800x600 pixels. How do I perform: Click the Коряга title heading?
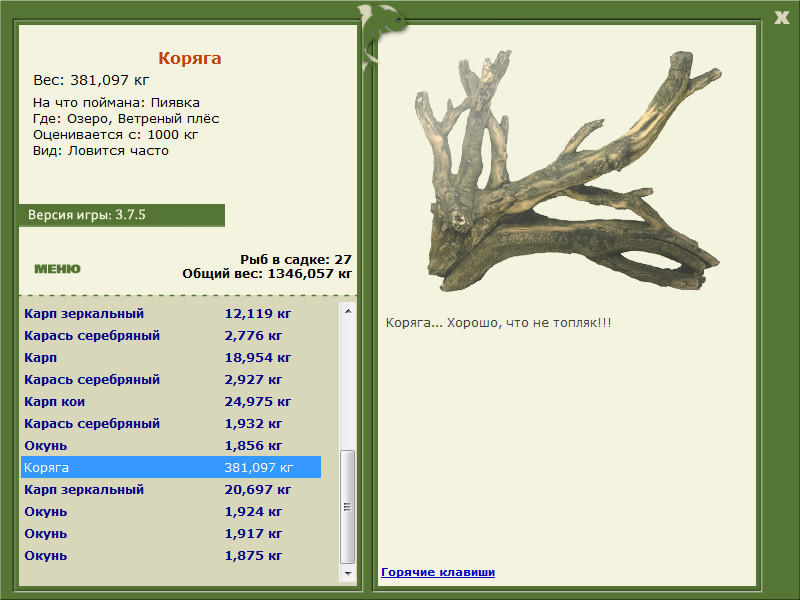click(x=189, y=58)
